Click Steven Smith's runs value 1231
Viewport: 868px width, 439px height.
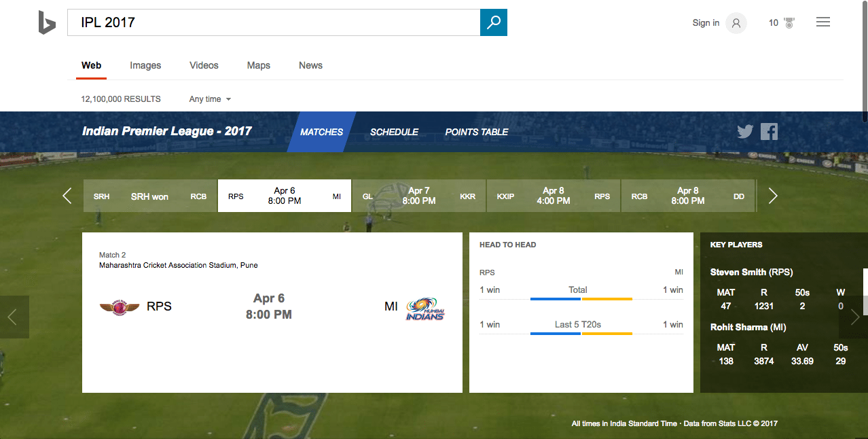(763, 306)
